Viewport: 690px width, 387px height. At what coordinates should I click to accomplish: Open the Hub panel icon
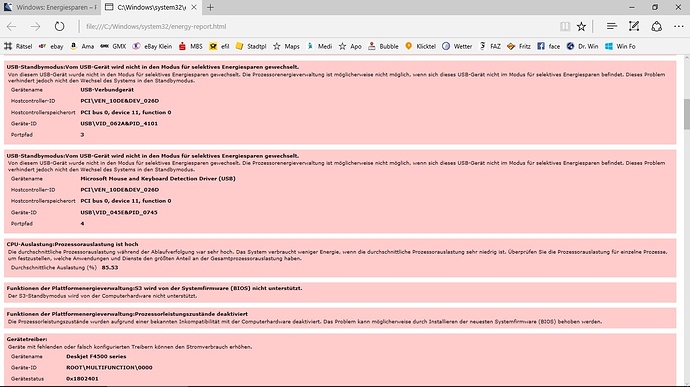(611, 26)
